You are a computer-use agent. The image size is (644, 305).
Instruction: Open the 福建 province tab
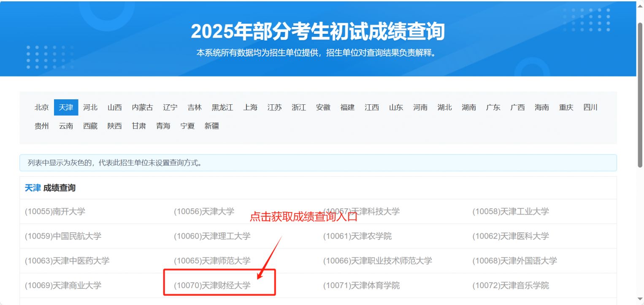click(x=348, y=107)
